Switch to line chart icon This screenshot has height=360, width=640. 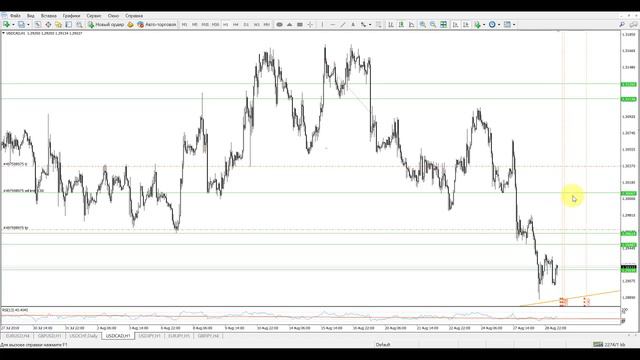tap(411, 24)
